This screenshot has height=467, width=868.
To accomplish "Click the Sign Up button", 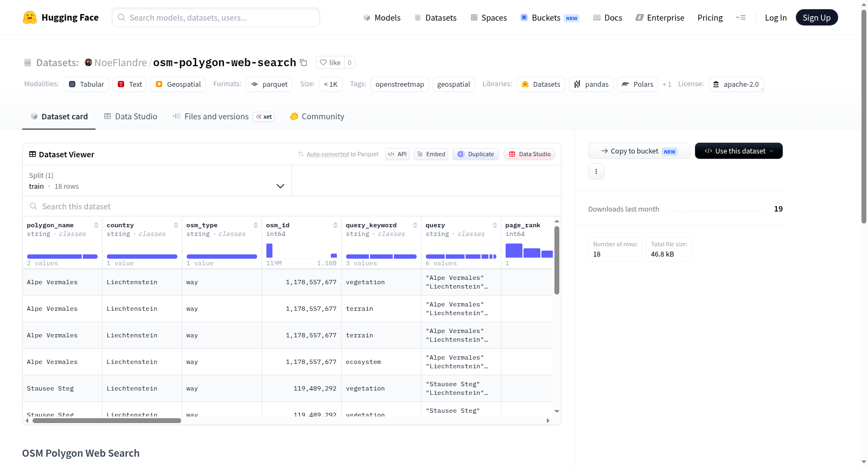I will click(x=816, y=17).
